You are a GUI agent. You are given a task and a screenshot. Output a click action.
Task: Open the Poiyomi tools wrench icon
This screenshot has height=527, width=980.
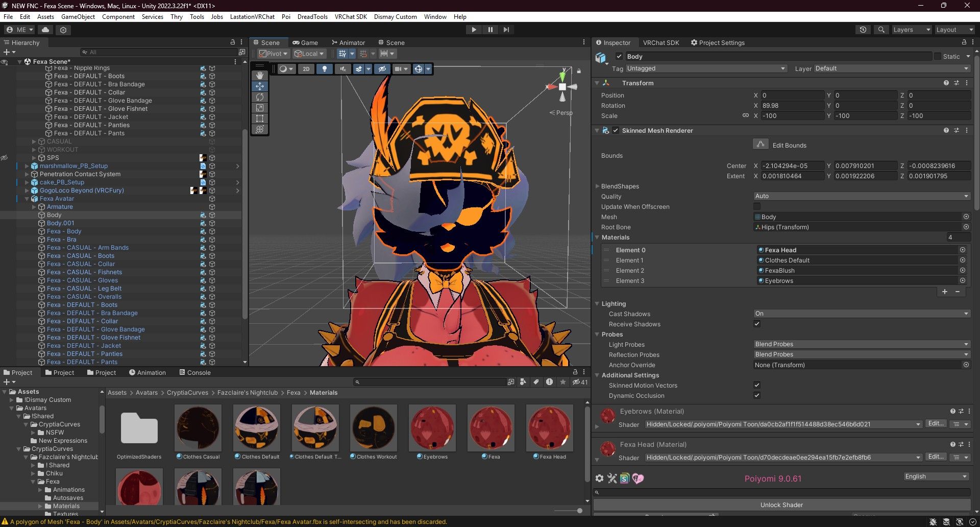tap(612, 478)
